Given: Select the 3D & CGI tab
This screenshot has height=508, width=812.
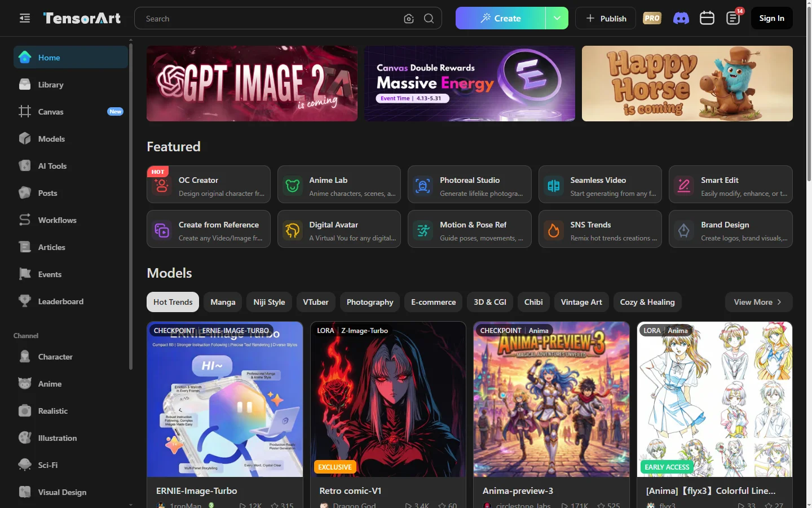Looking at the screenshot, I should coord(490,302).
